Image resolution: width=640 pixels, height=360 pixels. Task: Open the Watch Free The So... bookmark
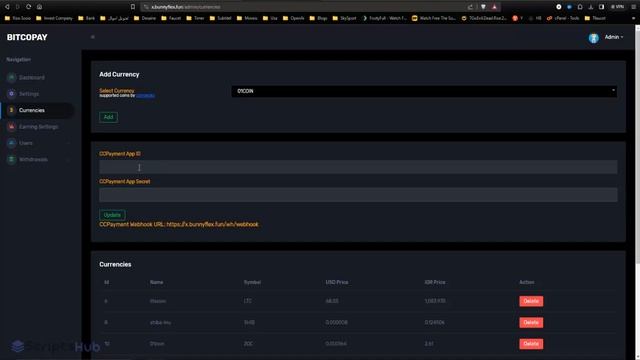[433, 18]
